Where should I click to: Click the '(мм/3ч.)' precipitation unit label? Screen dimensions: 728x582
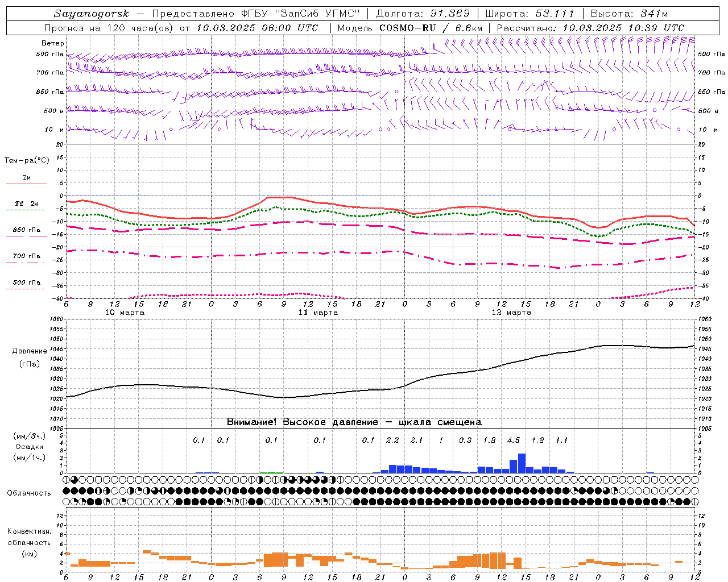pyautogui.click(x=30, y=436)
